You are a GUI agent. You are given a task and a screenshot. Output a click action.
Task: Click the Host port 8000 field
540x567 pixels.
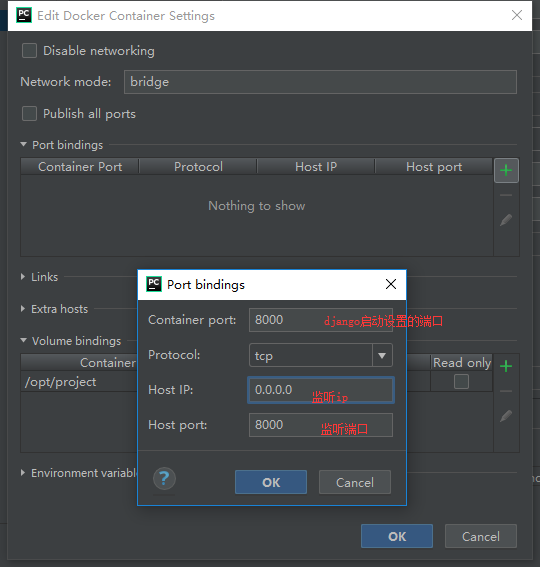click(x=321, y=425)
